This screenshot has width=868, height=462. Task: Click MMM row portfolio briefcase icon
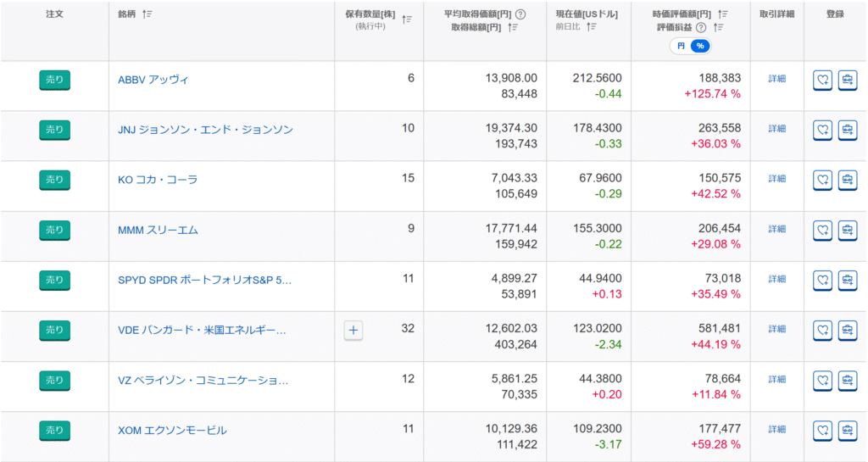pos(848,231)
